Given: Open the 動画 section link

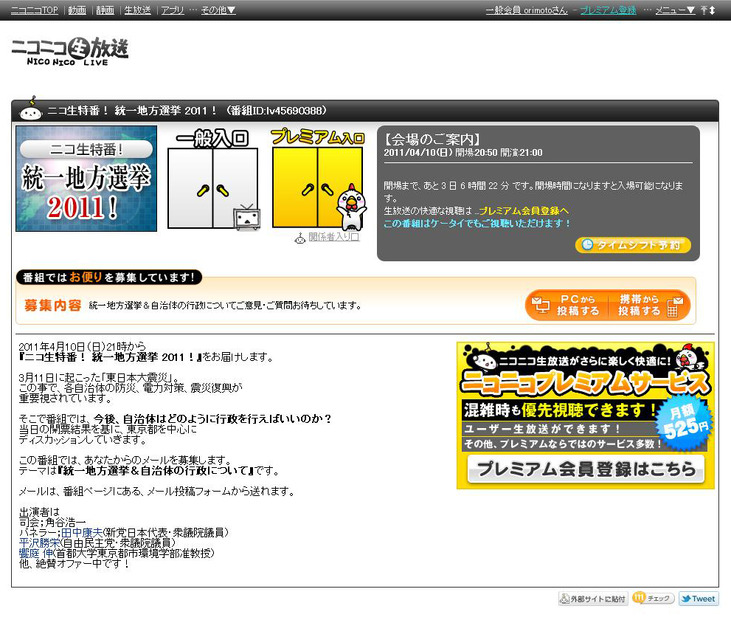Looking at the screenshot, I should coord(77,10).
